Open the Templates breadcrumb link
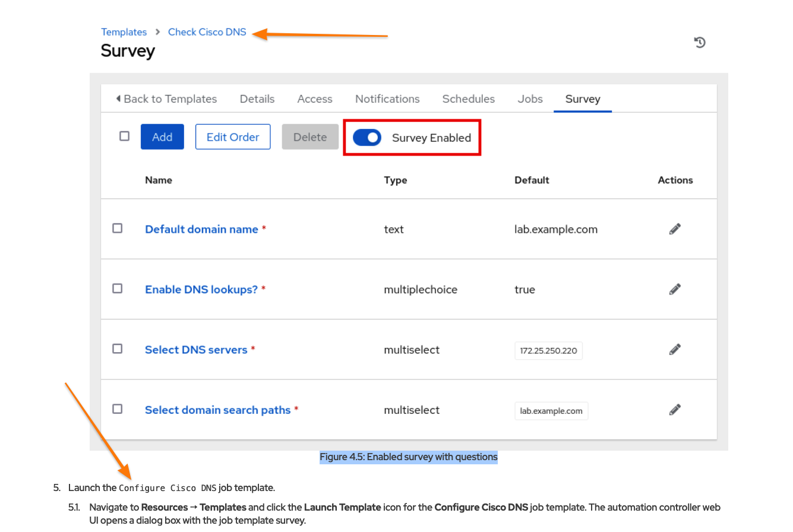793x532 pixels. (x=124, y=32)
